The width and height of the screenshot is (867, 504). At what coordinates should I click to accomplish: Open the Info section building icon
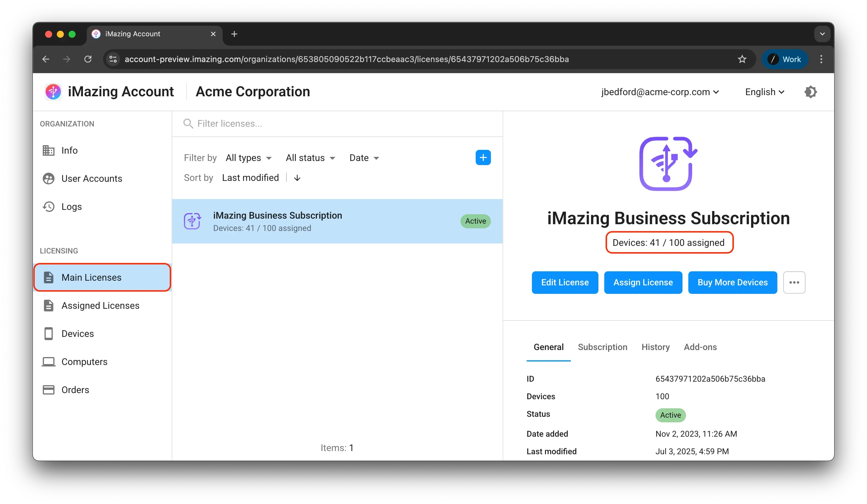tap(49, 150)
